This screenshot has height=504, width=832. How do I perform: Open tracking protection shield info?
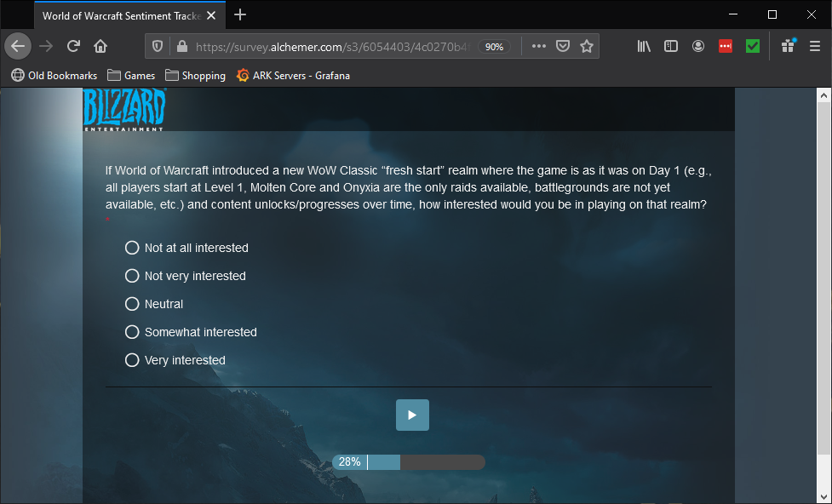pos(158,47)
